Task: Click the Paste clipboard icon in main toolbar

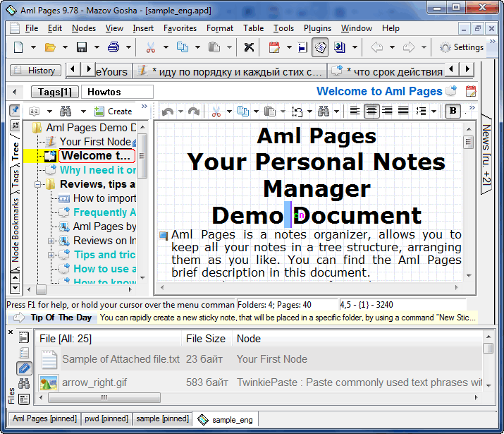Action: [x=214, y=47]
